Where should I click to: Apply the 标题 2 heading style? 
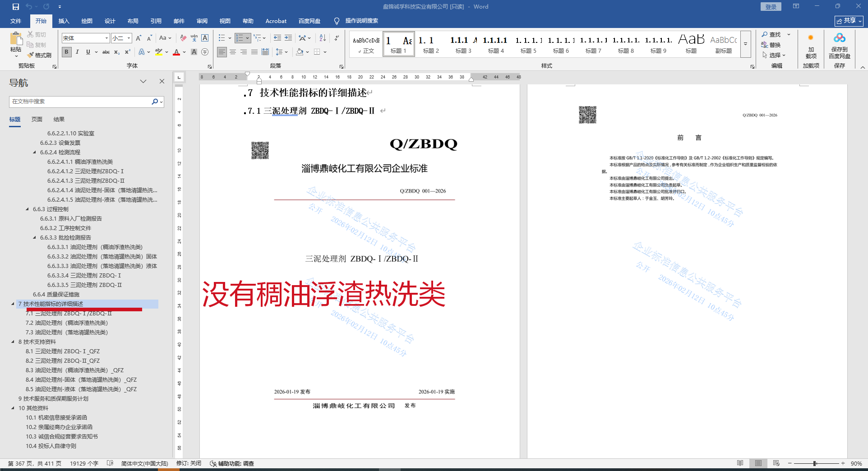tap(431, 44)
